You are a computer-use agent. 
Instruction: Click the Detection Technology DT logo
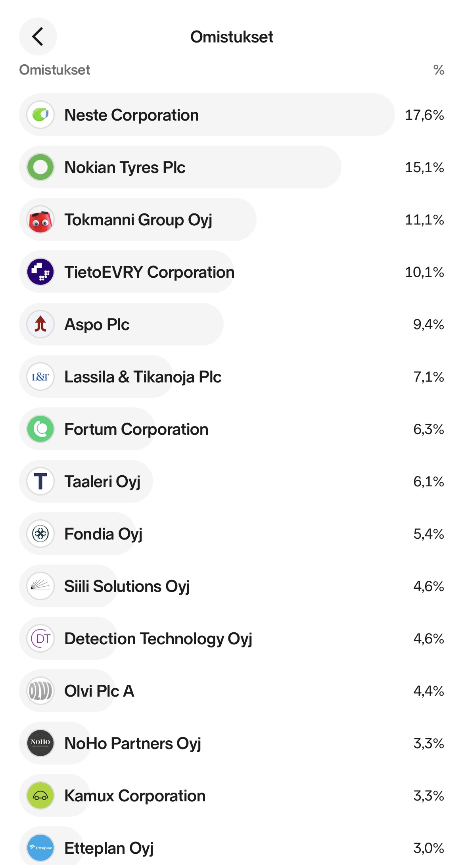[x=40, y=639]
